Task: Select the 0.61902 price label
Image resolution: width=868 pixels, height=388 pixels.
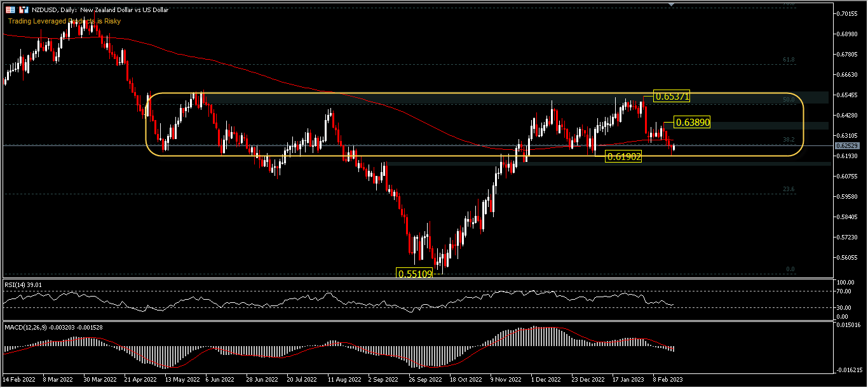Action: tap(623, 156)
